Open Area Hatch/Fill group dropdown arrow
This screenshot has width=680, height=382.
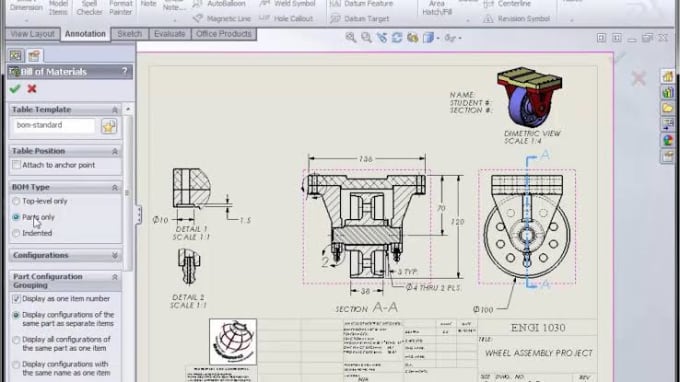pos(468,20)
